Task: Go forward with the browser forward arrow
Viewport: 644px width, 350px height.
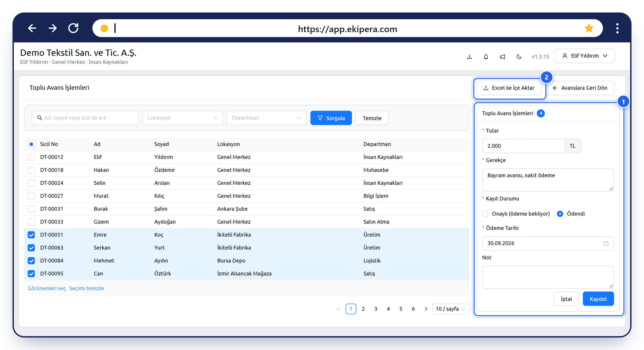Action: pos(53,28)
